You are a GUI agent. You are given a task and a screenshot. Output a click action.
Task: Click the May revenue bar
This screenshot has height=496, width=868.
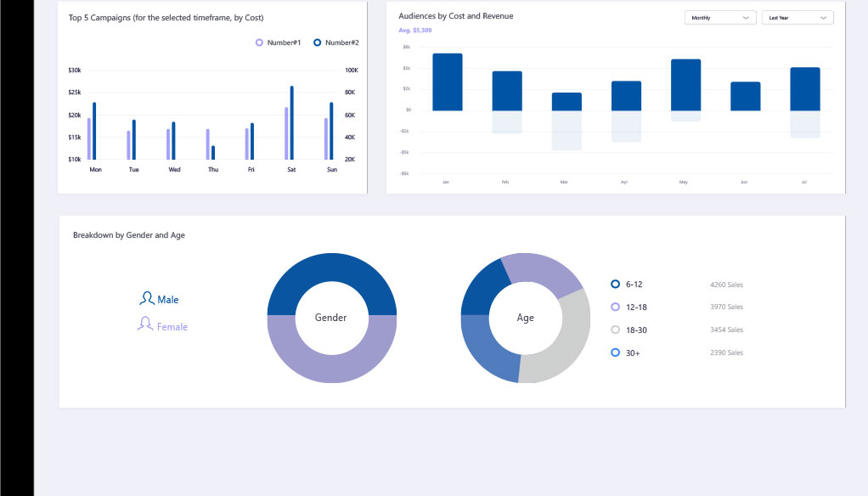point(686,85)
